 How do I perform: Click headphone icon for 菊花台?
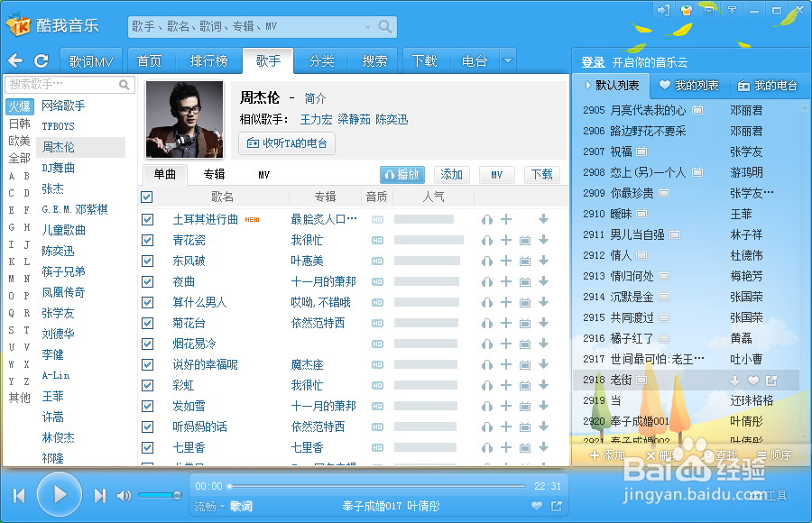[487, 323]
